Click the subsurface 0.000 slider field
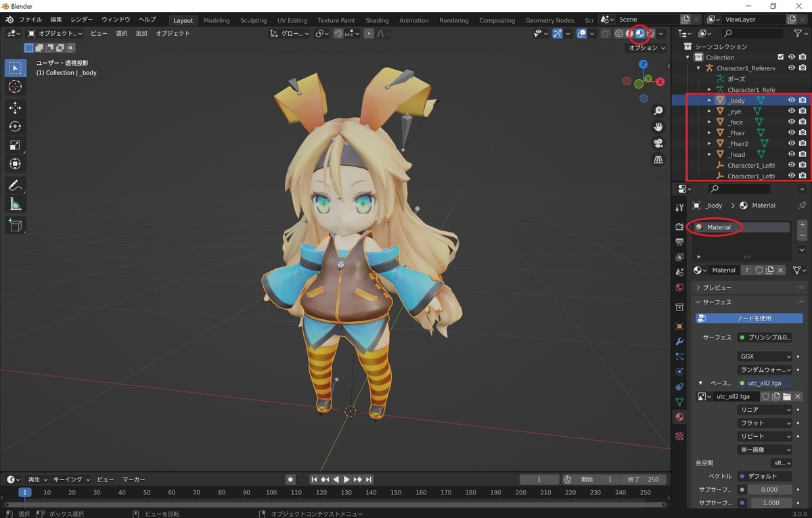The width and height of the screenshot is (812, 518). coord(770,490)
